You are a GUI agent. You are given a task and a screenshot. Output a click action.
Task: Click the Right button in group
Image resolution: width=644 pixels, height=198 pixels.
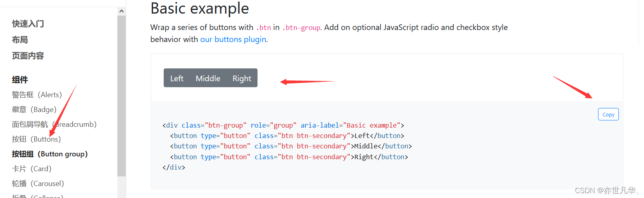click(242, 78)
